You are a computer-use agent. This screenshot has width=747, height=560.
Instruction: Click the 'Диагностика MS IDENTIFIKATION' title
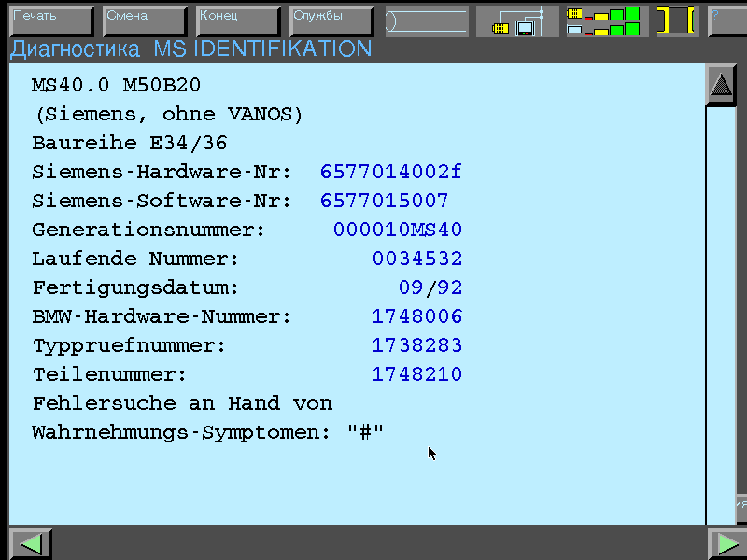pos(190,49)
